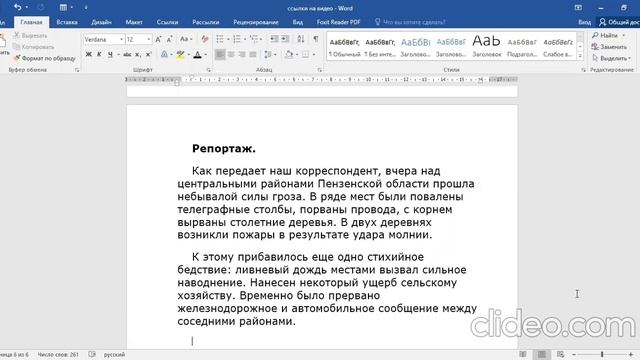The height and width of the screenshot is (360, 640).
Task: Click the Sort icon
Action: 301,39
